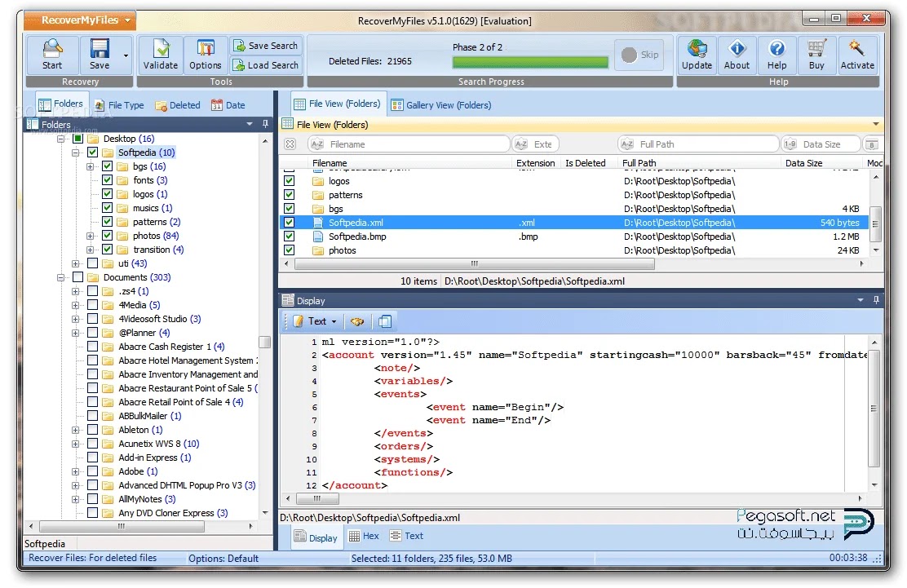Collapse the Documents tree node
The width and height of the screenshot is (907, 588).
click(x=60, y=277)
